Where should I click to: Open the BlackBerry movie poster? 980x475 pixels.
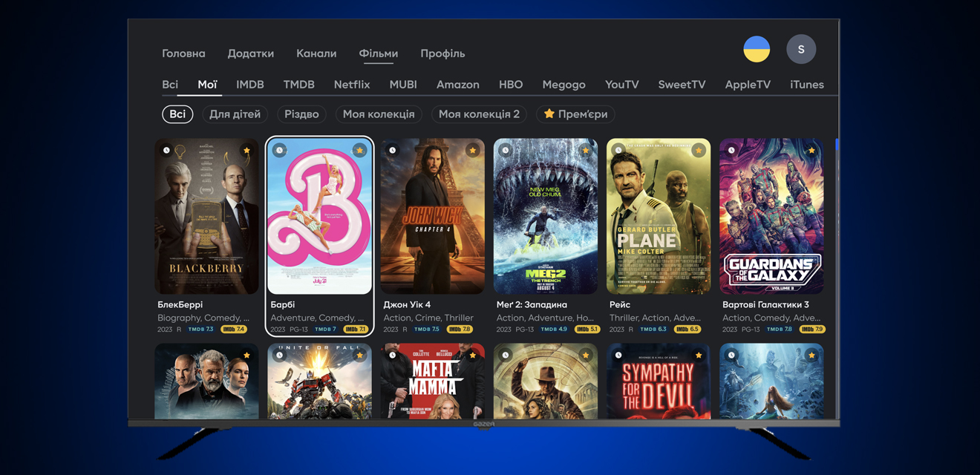pos(206,216)
